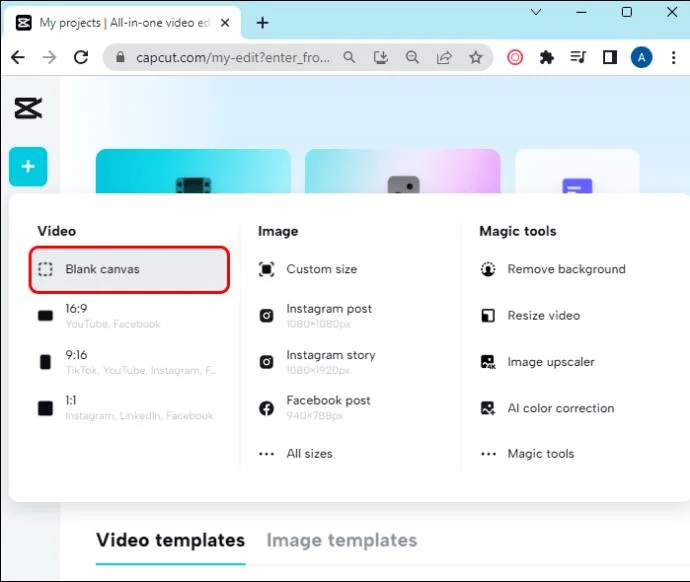690x582 pixels.
Task: Reload the CapCut page
Action: [x=81, y=57]
